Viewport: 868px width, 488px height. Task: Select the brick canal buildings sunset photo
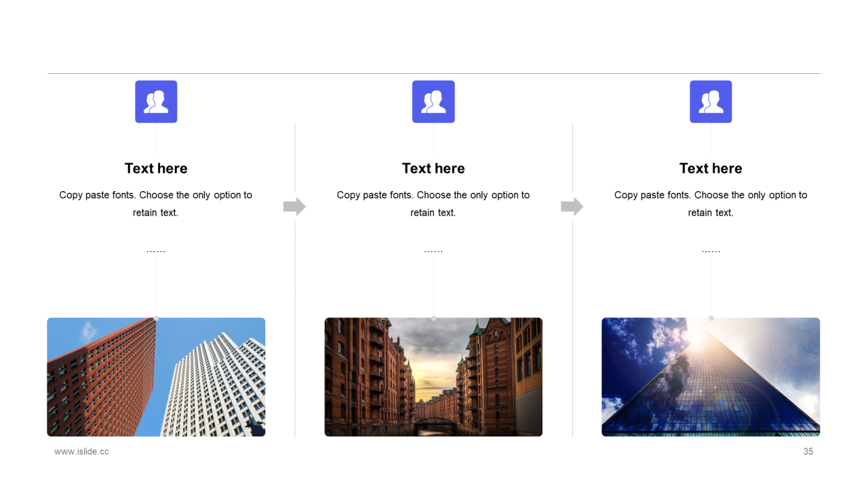coord(433,377)
